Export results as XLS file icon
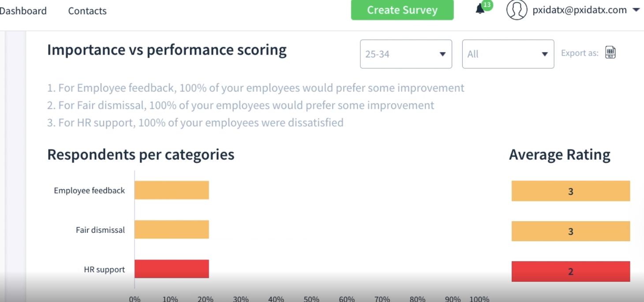 click(x=610, y=52)
